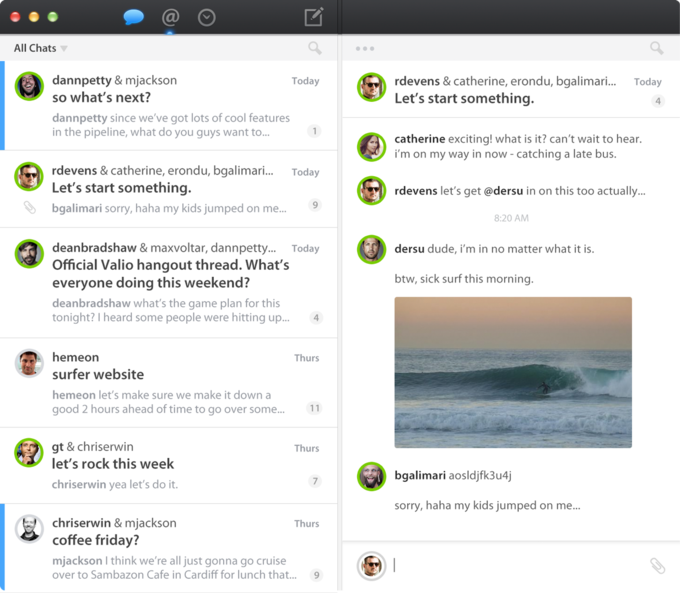Click 'btw, sick surf this morning.' message

click(x=464, y=279)
